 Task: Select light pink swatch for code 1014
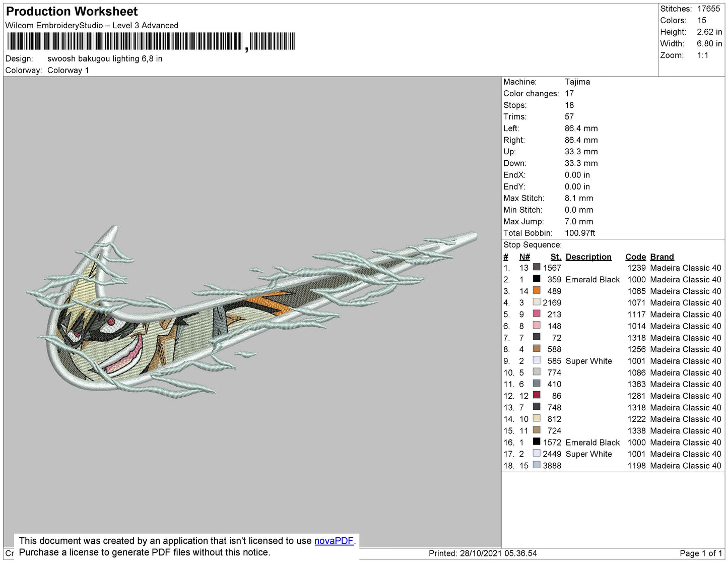pyautogui.click(x=537, y=326)
